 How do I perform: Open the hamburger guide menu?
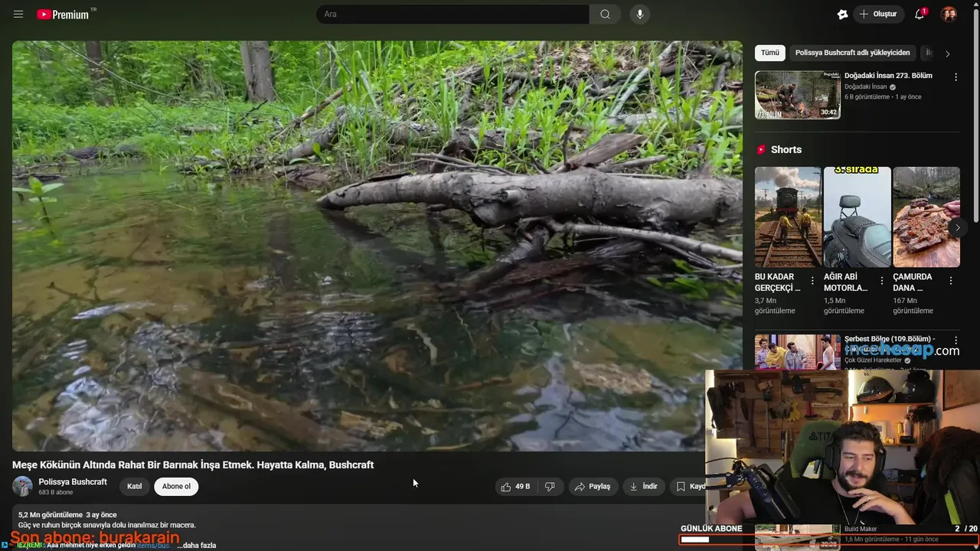[x=18, y=15]
